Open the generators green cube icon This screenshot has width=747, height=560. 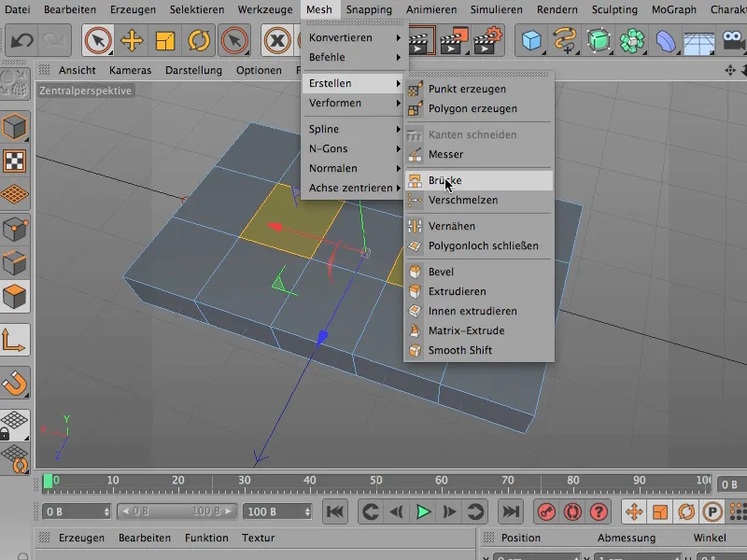599,40
